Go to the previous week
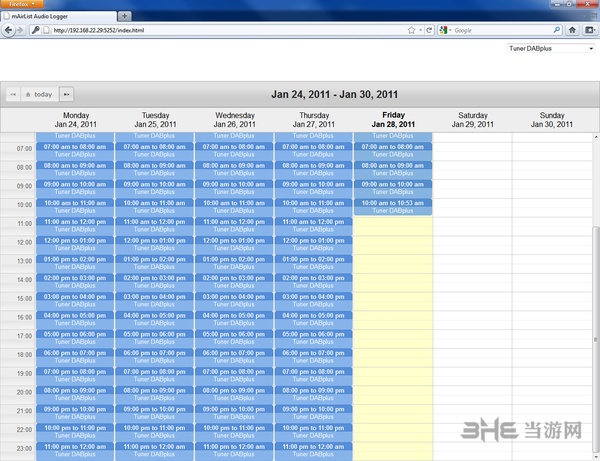Viewport: 600px width, 461px height. [13, 94]
